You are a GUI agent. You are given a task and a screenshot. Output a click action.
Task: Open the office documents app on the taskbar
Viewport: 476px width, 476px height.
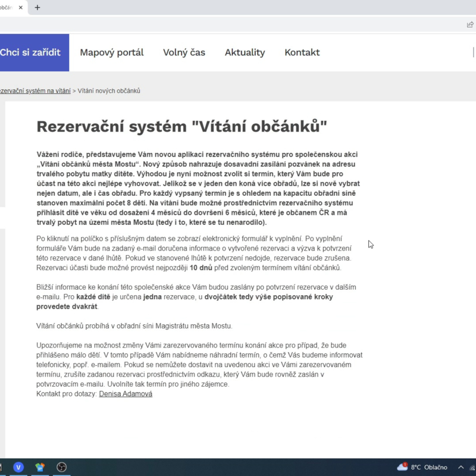pos(39,468)
